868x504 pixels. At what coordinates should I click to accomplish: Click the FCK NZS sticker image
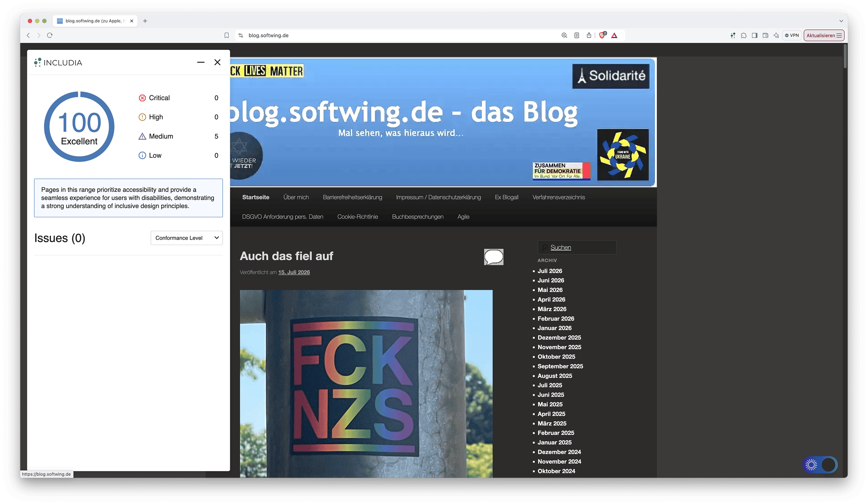click(366, 384)
